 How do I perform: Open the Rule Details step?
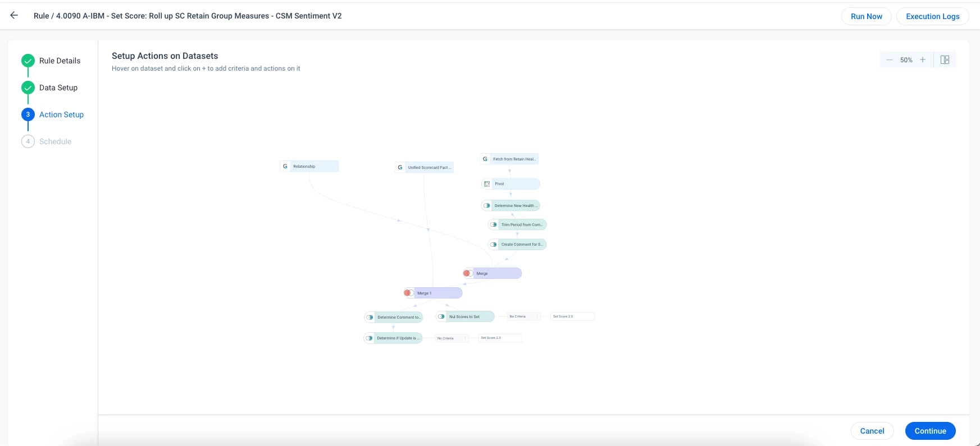pos(60,61)
